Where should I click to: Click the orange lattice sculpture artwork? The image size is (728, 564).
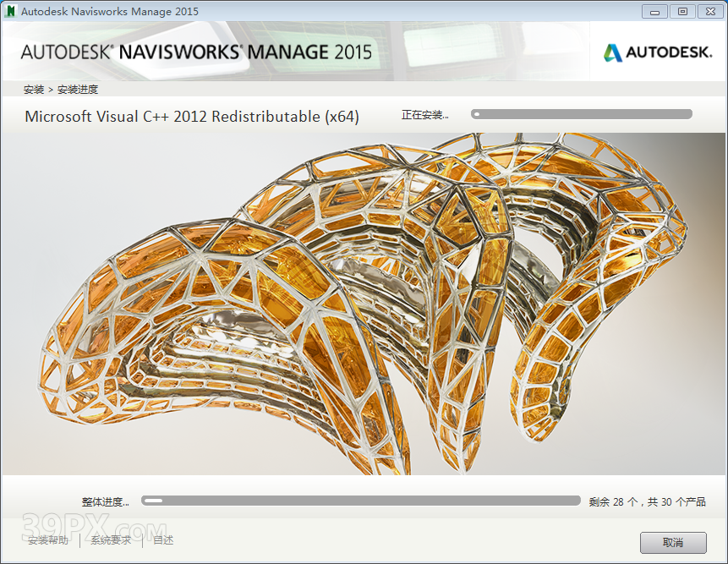pos(364,304)
